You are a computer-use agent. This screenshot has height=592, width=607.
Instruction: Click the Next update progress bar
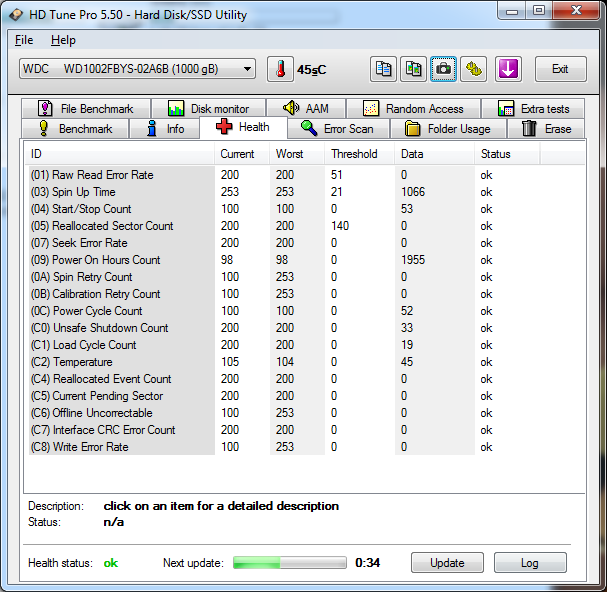coord(290,563)
